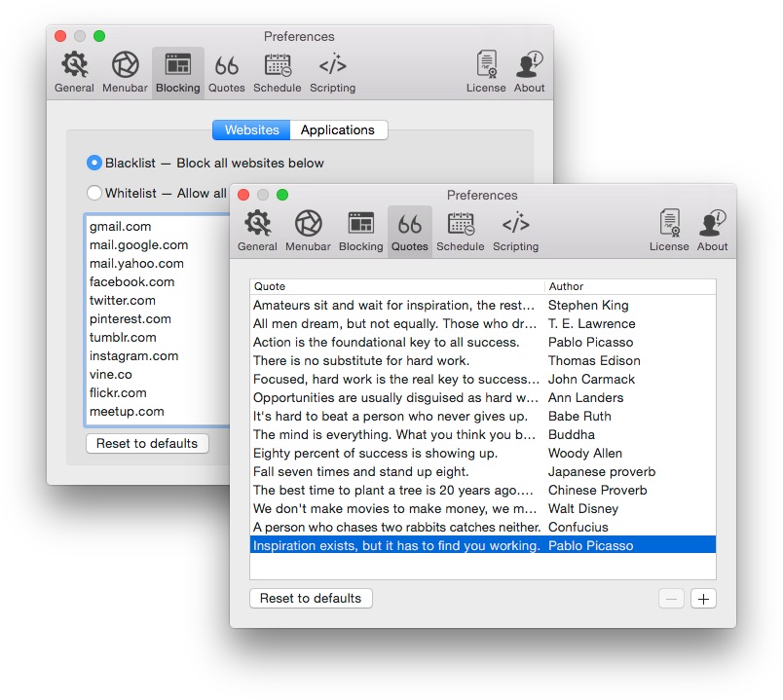Add a new quote with plus button

pos(703,599)
